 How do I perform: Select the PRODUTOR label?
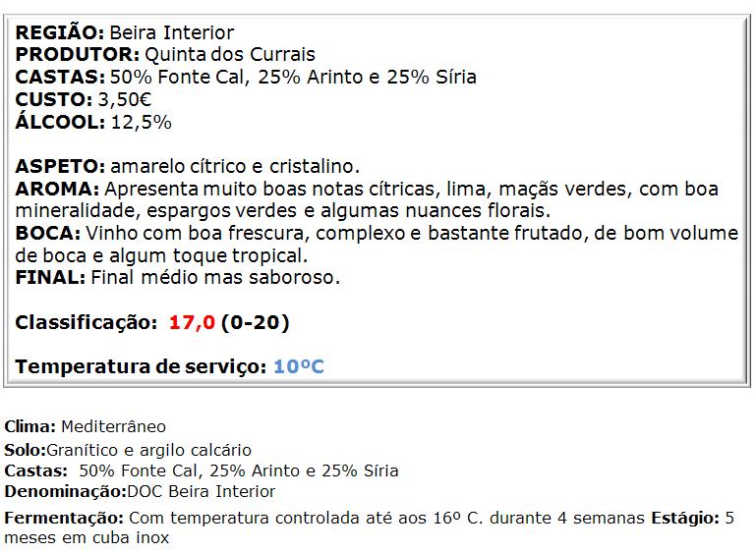tap(78, 54)
